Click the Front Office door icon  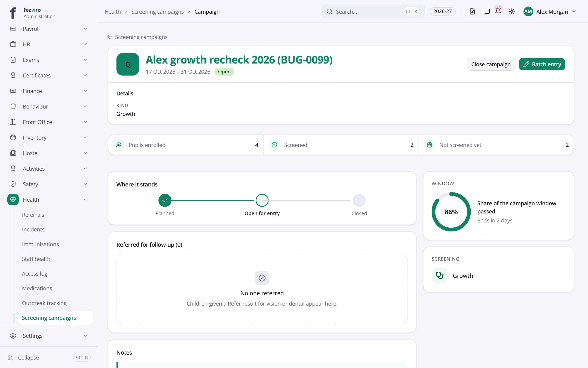(13, 122)
